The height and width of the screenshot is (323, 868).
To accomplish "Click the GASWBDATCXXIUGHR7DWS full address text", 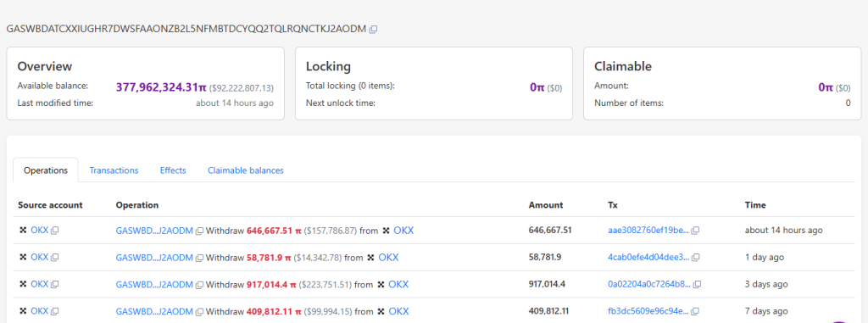I will click(x=186, y=29).
